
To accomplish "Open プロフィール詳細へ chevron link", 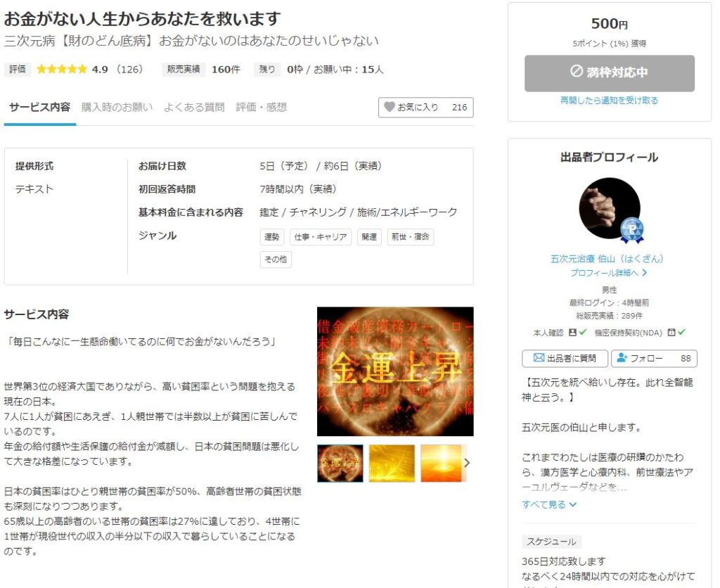I will click(609, 273).
